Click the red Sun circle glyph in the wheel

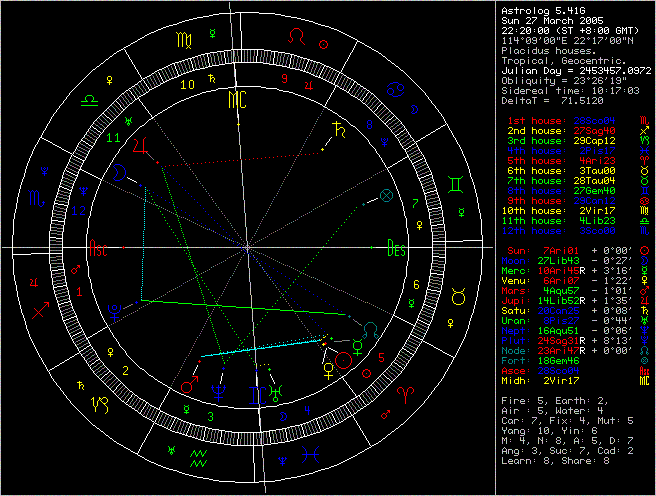coord(343,361)
